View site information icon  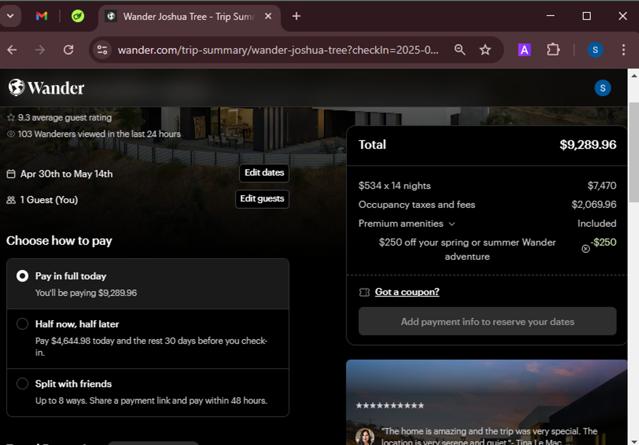102,50
